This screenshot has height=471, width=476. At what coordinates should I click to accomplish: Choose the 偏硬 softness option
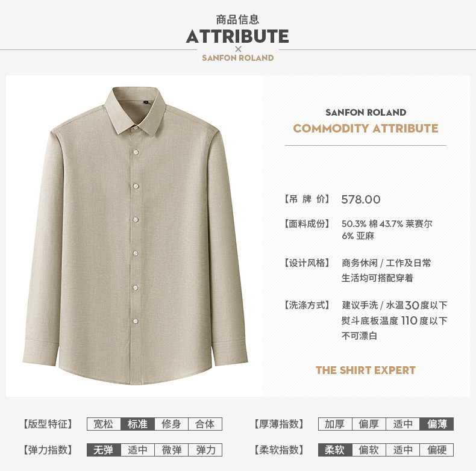(x=437, y=450)
